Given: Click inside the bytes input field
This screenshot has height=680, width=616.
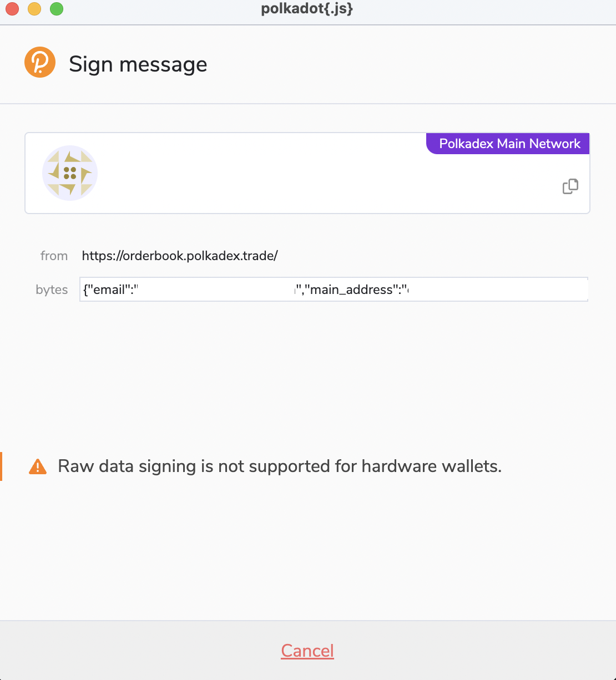Looking at the screenshot, I should click(333, 289).
